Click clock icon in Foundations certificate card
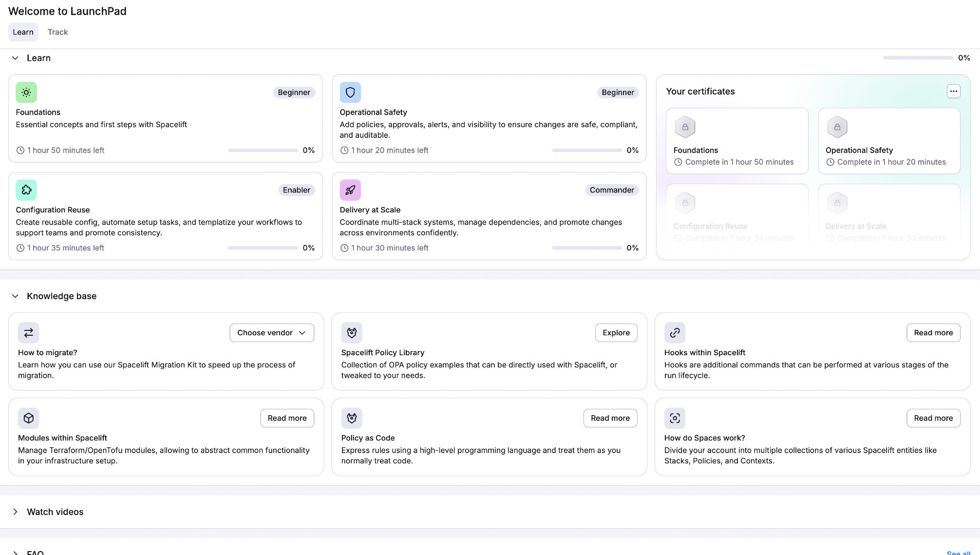Viewport: 980px width, 555px height. (x=678, y=162)
